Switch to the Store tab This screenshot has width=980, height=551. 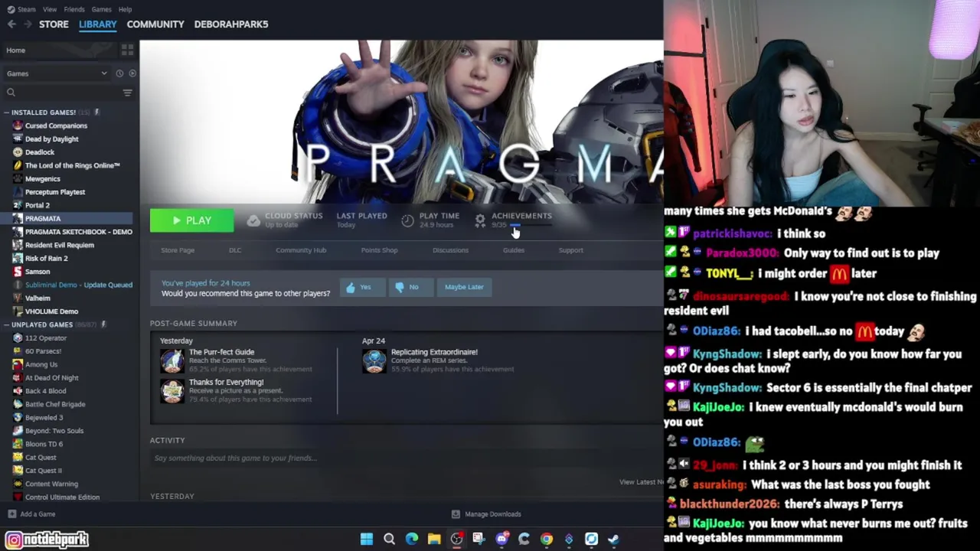click(54, 24)
